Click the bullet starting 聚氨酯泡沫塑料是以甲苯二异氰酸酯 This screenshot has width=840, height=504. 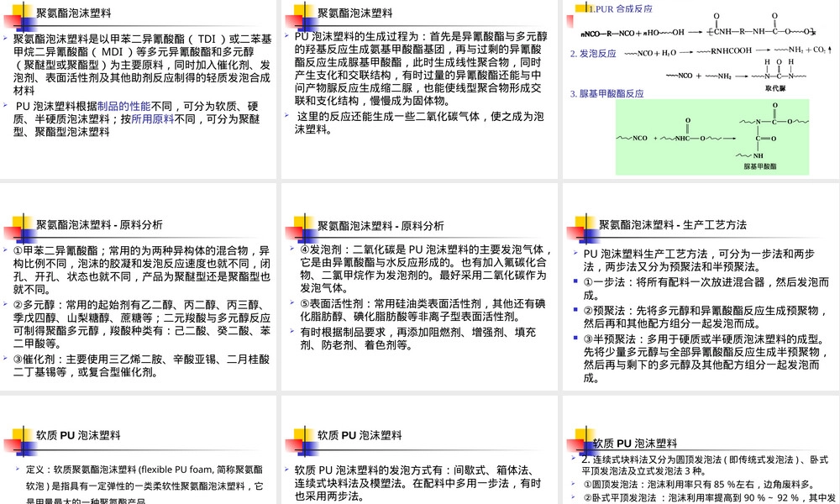click(x=142, y=65)
